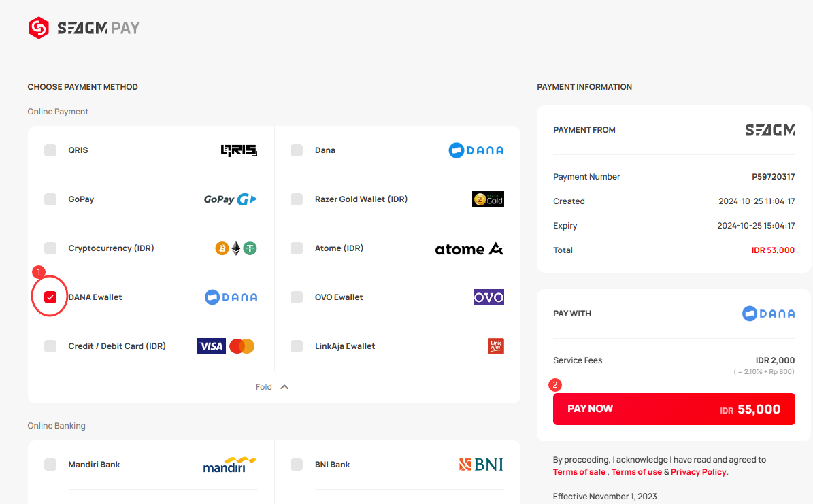Click the DANA Ewallet row logo
Screen dimensions: 813x504
(x=231, y=297)
